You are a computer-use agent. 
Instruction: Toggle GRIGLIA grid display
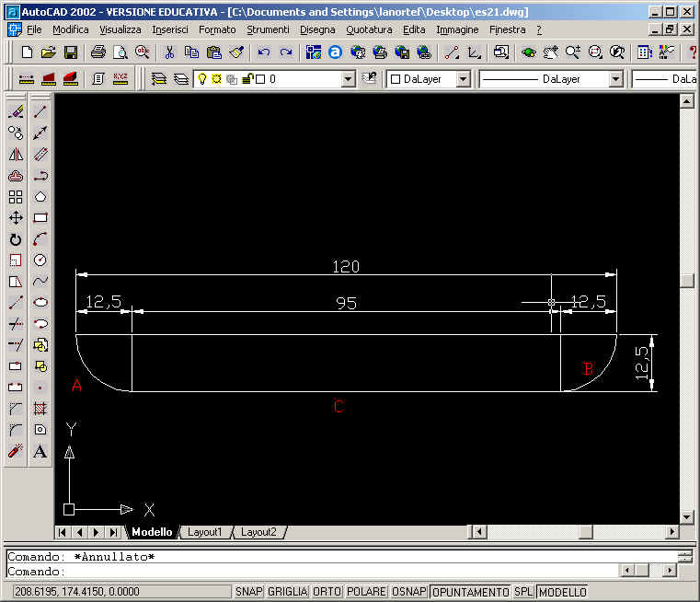pyautogui.click(x=287, y=592)
